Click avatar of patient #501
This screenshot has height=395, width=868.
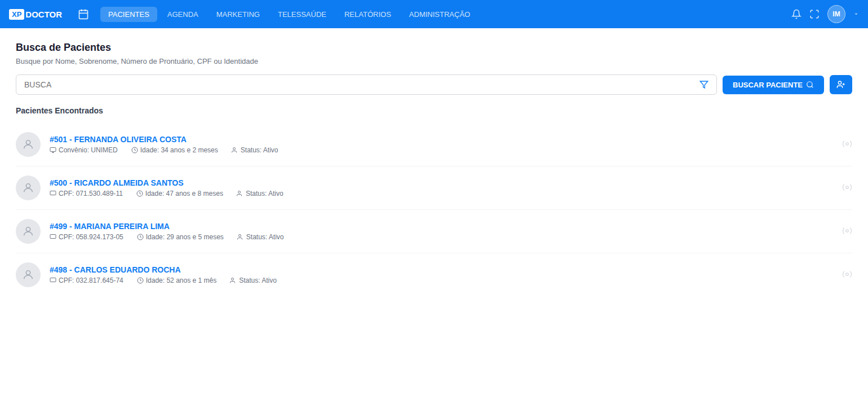(28, 144)
